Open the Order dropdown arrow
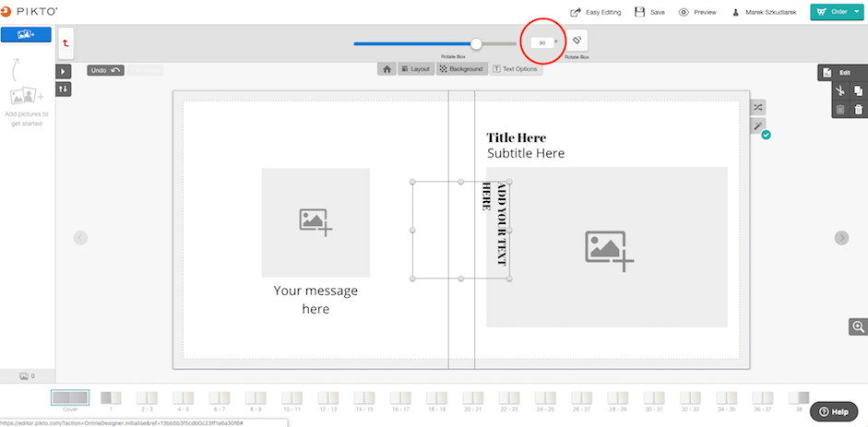The width and height of the screenshot is (868, 427). click(856, 12)
